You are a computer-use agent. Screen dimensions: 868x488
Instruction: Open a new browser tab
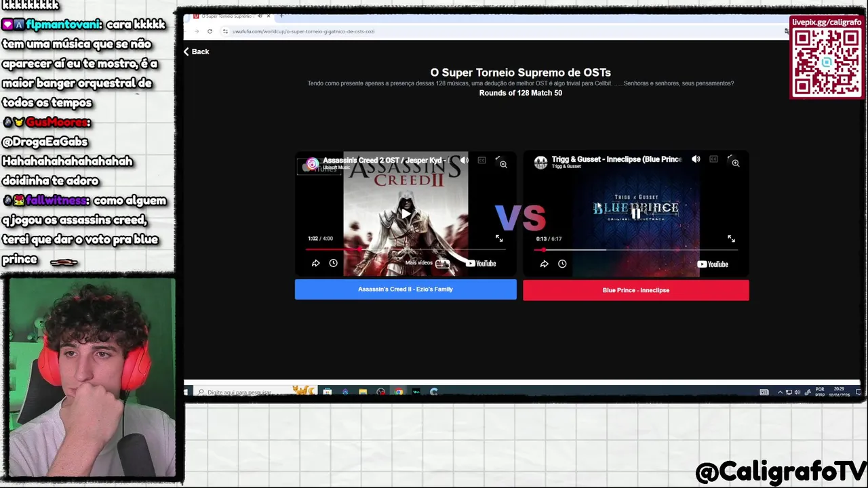click(x=281, y=16)
